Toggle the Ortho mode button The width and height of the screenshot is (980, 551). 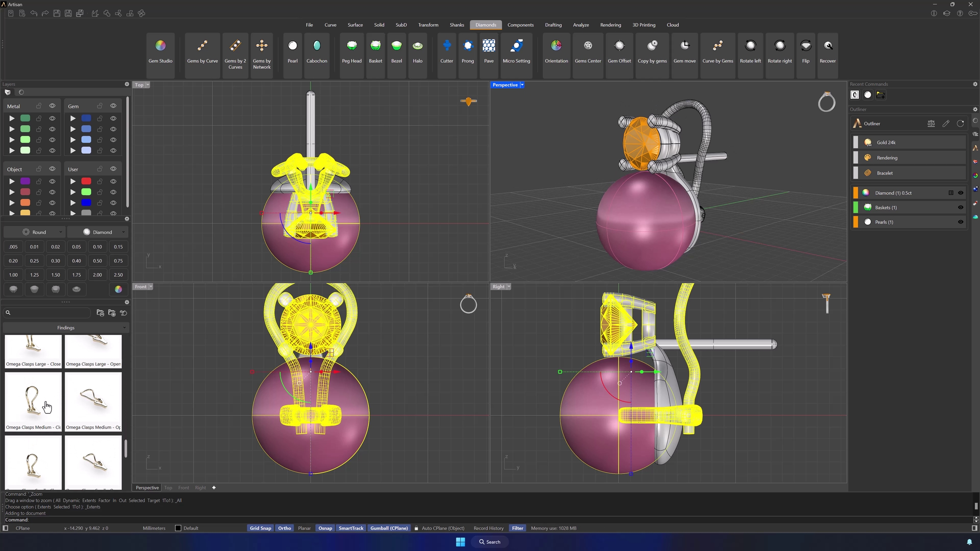(285, 528)
